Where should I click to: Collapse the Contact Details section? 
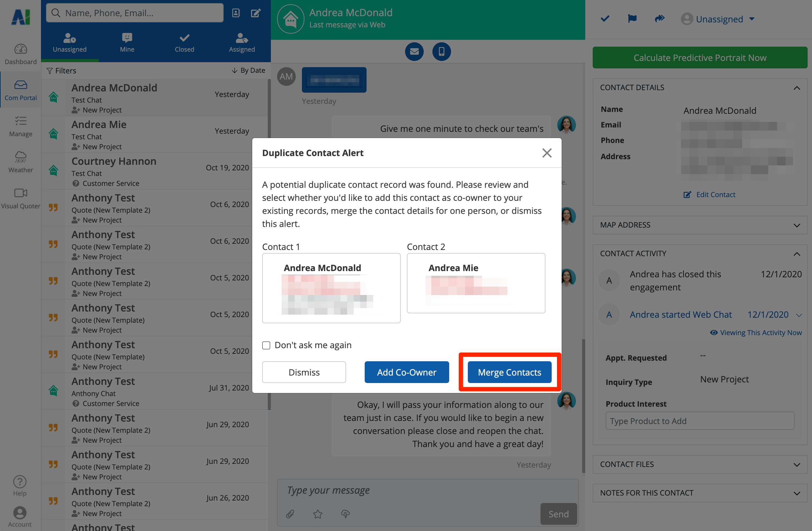click(x=797, y=88)
